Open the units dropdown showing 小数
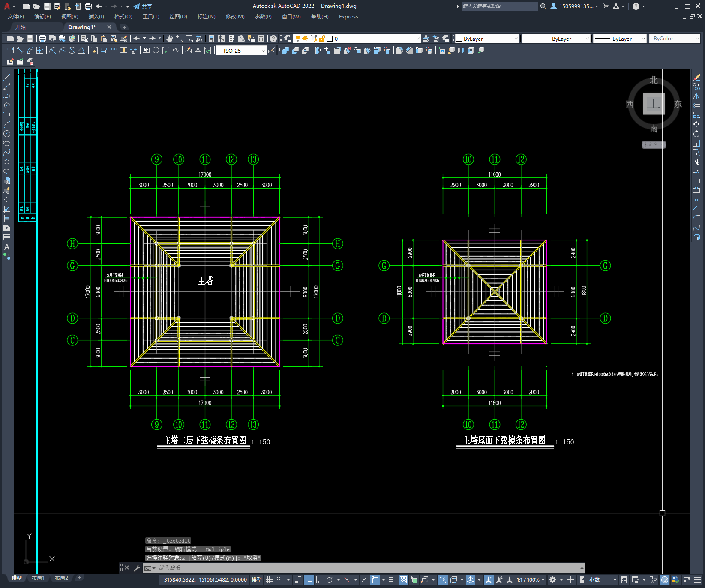Viewport: 705px width, 588px height. tap(603, 580)
